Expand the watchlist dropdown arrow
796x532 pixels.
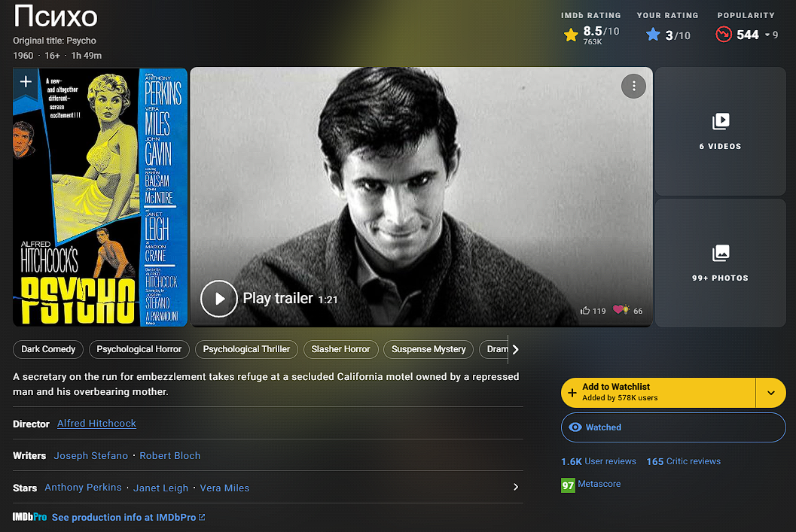tap(770, 393)
